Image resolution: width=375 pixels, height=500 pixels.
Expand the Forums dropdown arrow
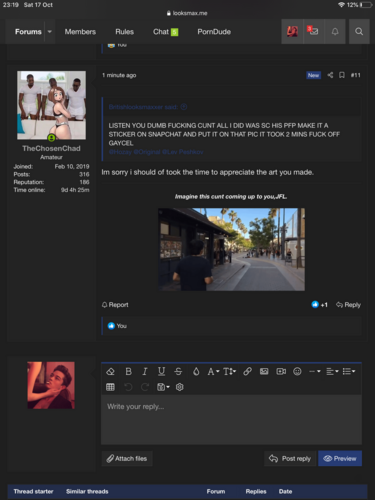[x=50, y=32]
